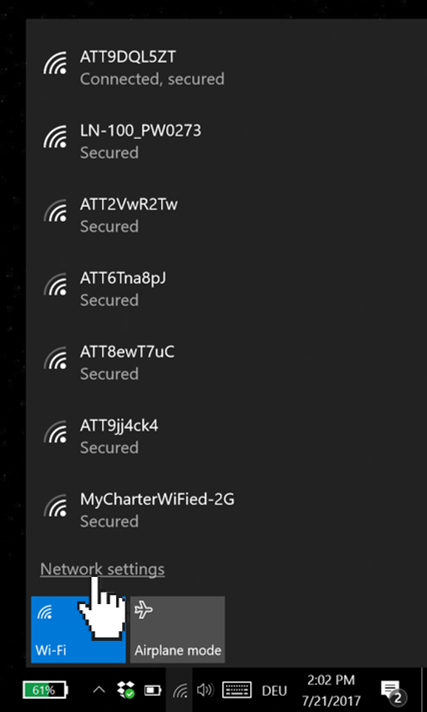Expand the LN-100_PW0273 network entry

(x=226, y=141)
